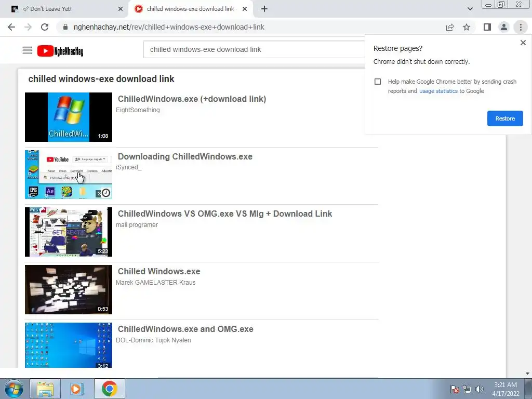Image resolution: width=532 pixels, height=399 pixels.
Task: Enable sending crash reports checkbox
Action: (378, 82)
